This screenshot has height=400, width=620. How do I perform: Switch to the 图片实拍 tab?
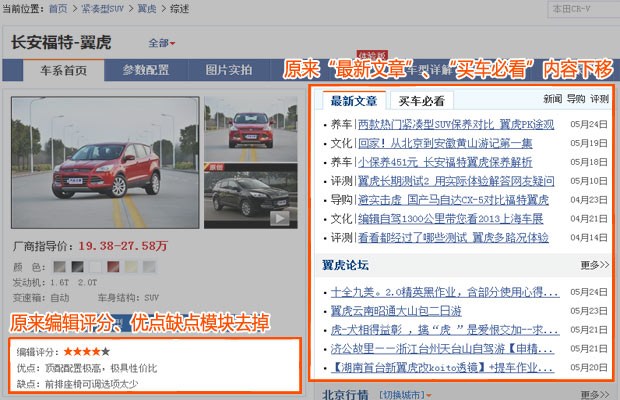click(229, 70)
